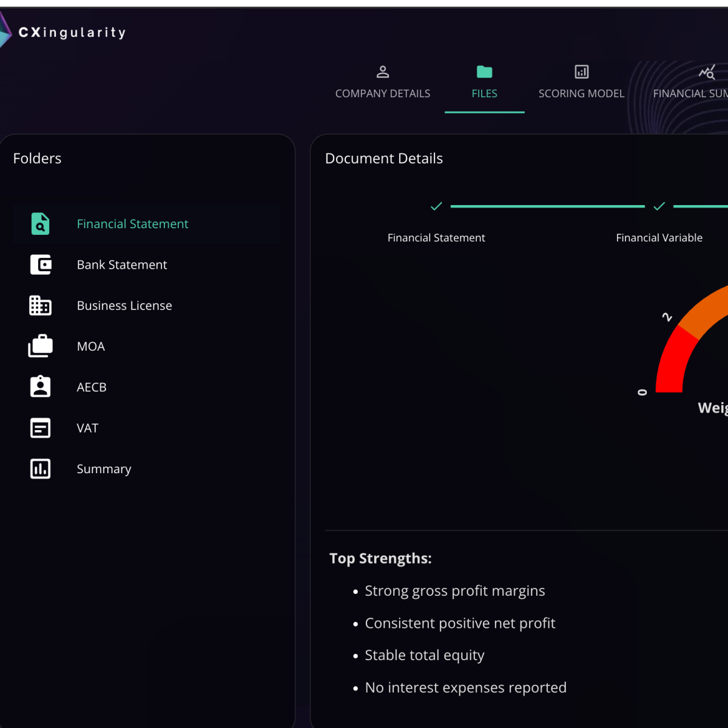This screenshot has height=728, width=728.
Task: Open the Business License folder
Action: tap(124, 306)
